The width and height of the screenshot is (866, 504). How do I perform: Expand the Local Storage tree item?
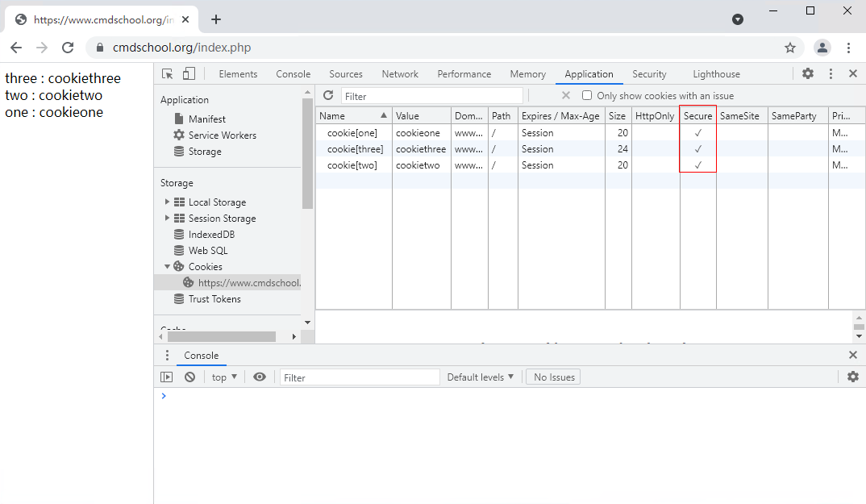click(x=168, y=202)
